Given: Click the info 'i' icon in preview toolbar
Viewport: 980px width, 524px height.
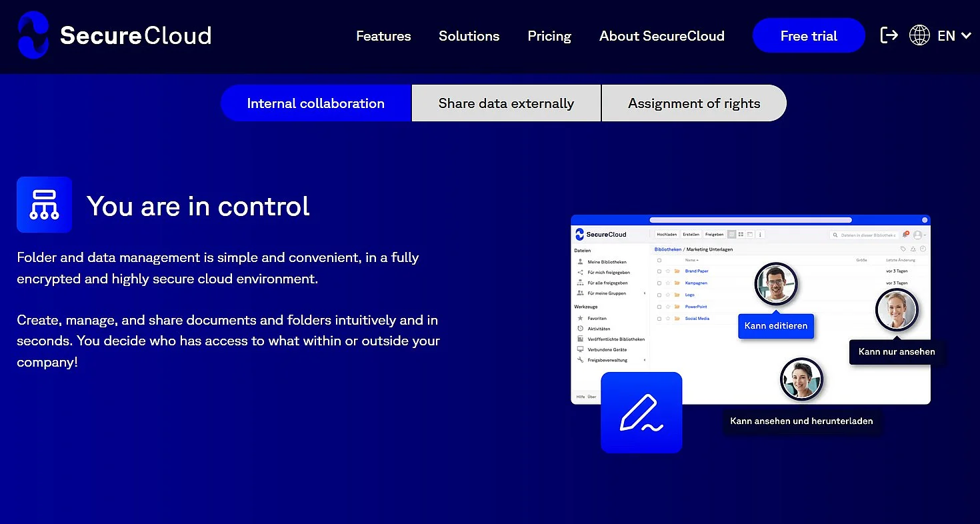Looking at the screenshot, I should click(760, 235).
